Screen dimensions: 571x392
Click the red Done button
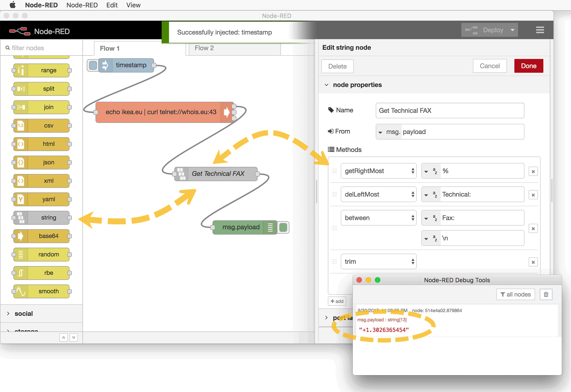click(x=528, y=66)
